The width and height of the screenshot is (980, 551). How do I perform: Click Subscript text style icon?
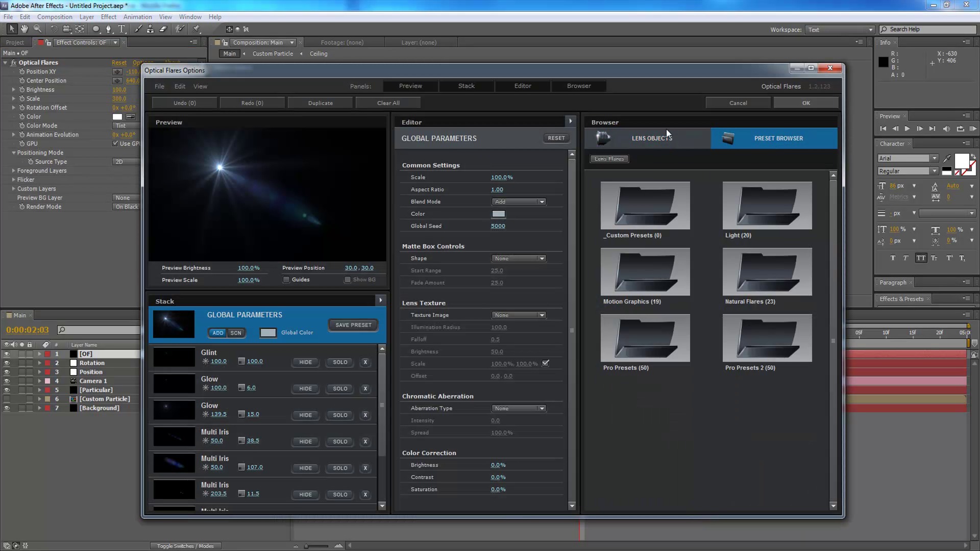tap(962, 258)
